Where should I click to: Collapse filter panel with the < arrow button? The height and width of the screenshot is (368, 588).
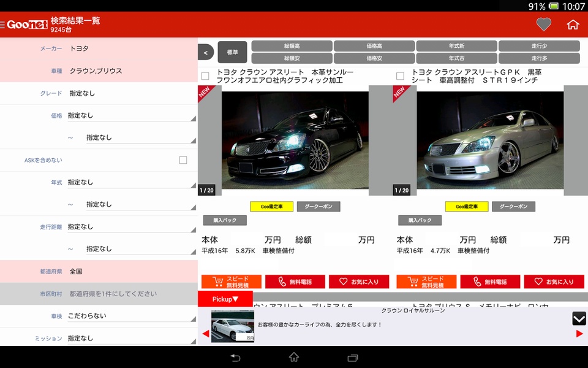pyautogui.click(x=206, y=53)
